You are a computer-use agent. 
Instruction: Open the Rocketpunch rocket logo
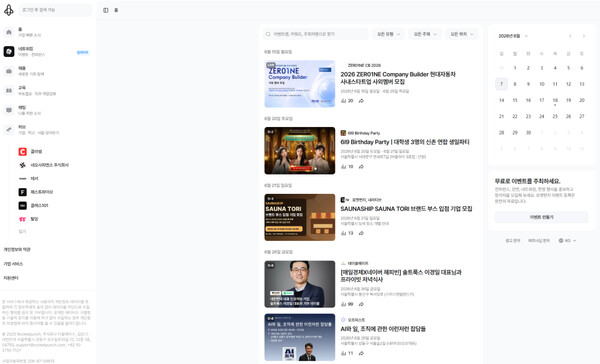point(8,10)
